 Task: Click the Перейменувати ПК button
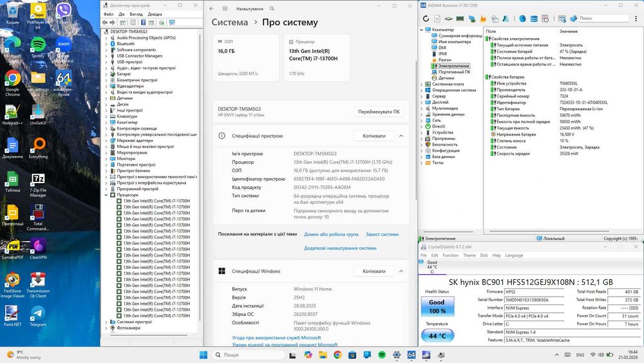pos(379,112)
